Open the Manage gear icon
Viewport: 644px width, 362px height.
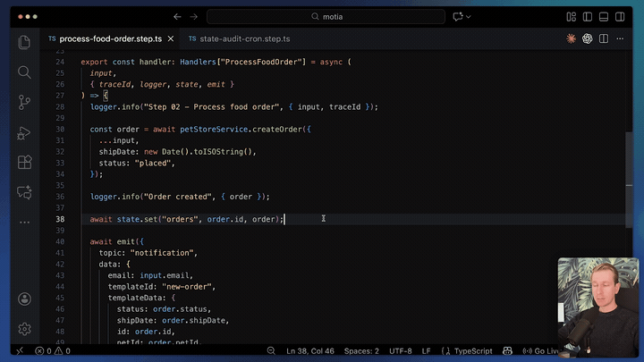click(x=24, y=329)
